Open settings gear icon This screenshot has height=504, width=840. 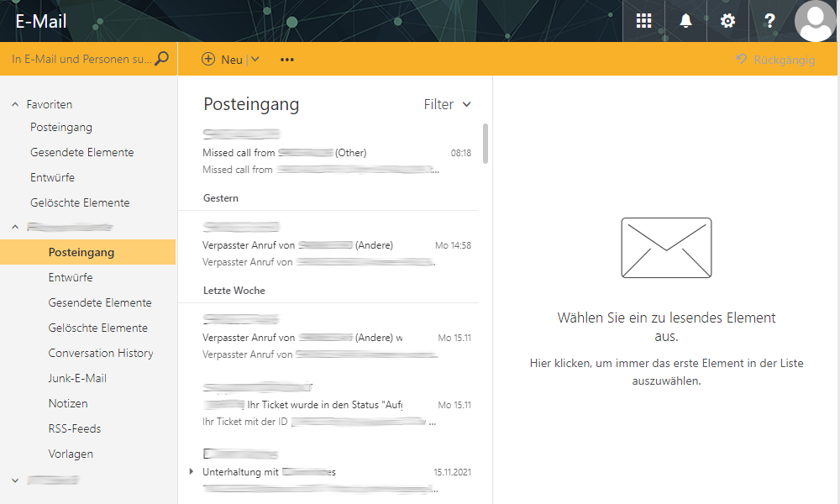tap(727, 21)
